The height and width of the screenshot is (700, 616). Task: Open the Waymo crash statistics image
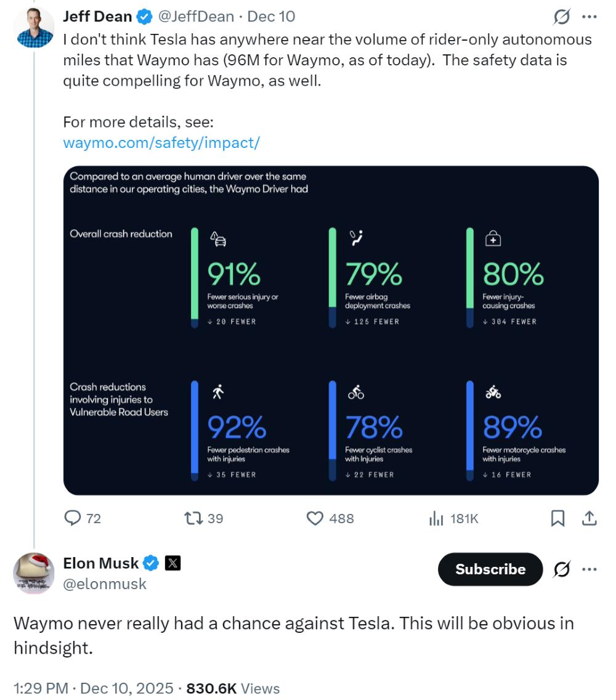point(331,330)
